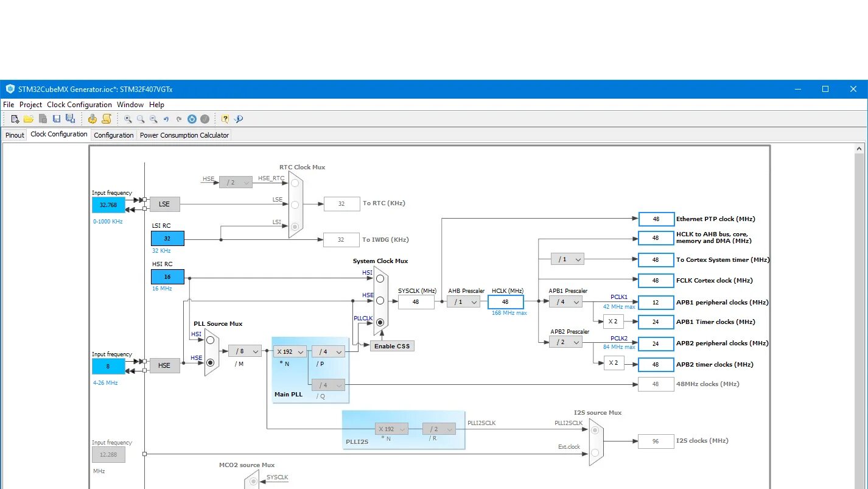
Task: Click the FCLK Cortex clock value box
Action: tap(656, 280)
